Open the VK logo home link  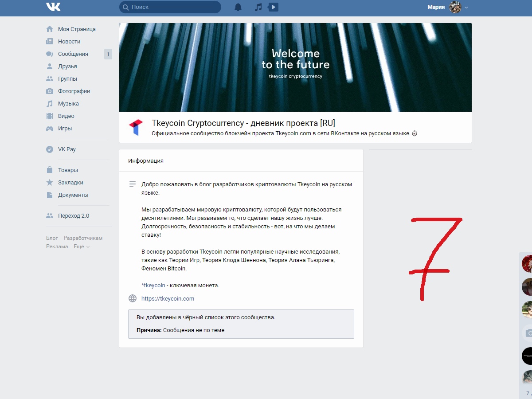(x=53, y=7)
